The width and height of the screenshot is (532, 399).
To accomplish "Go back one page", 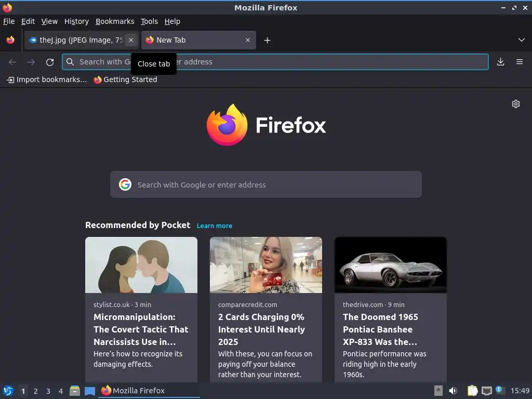I will 12,62.
